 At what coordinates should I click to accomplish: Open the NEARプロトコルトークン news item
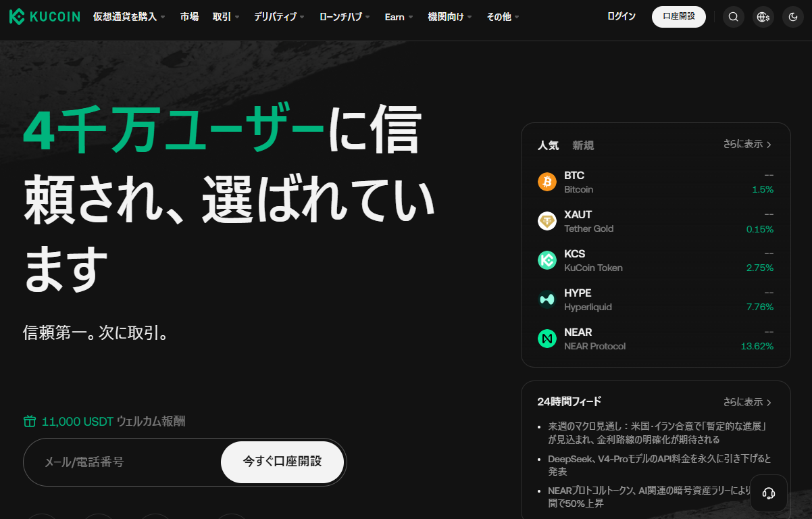pos(649,498)
